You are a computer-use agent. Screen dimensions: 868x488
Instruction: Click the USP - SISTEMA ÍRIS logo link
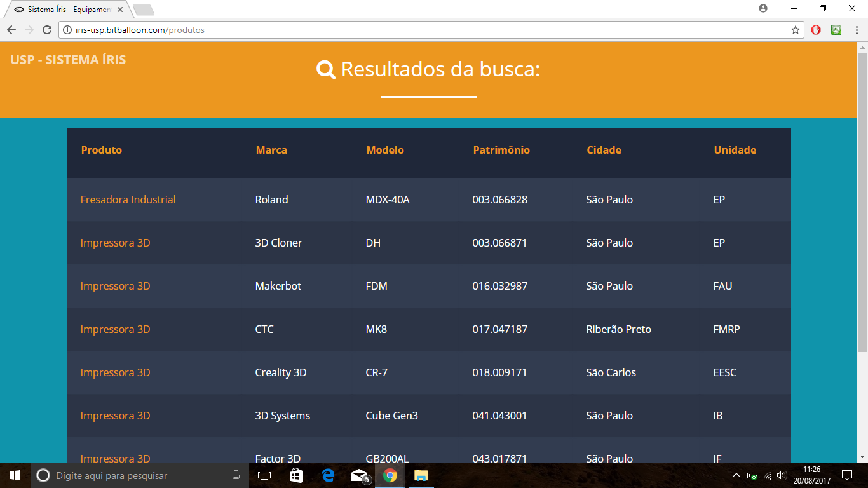click(x=68, y=60)
